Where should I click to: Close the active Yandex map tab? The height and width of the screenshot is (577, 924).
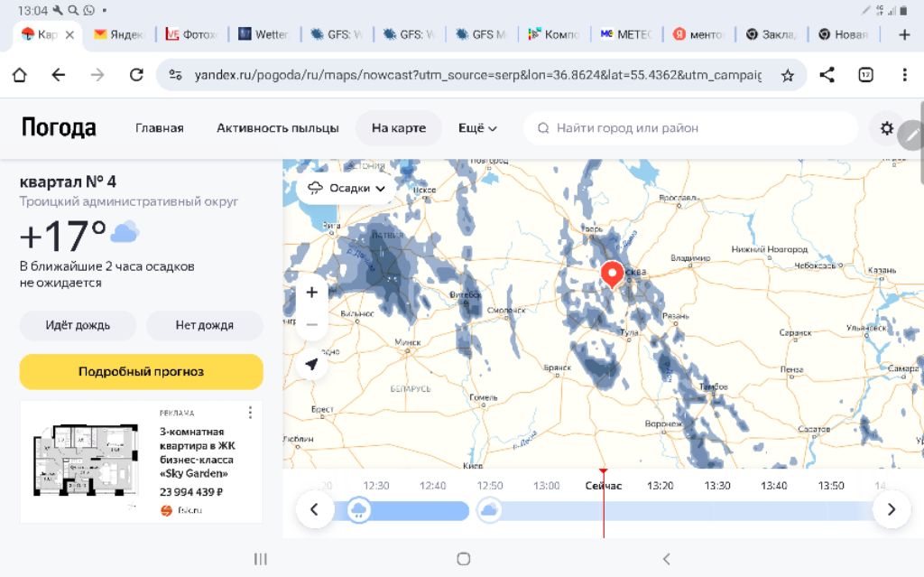tap(69, 35)
